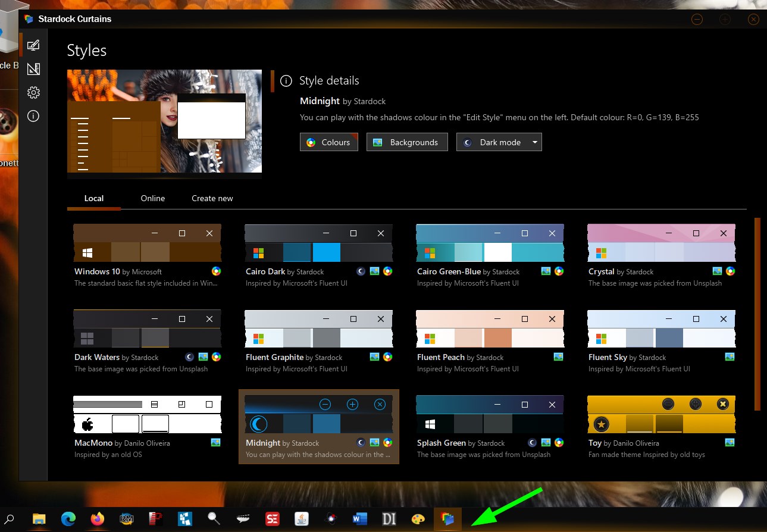Click the background icon on Fluent Sky card
767x532 pixels.
(730, 356)
